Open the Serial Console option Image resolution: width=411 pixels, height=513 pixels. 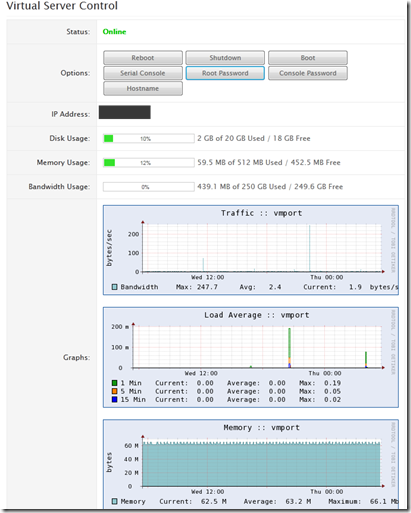click(x=143, y=73)
